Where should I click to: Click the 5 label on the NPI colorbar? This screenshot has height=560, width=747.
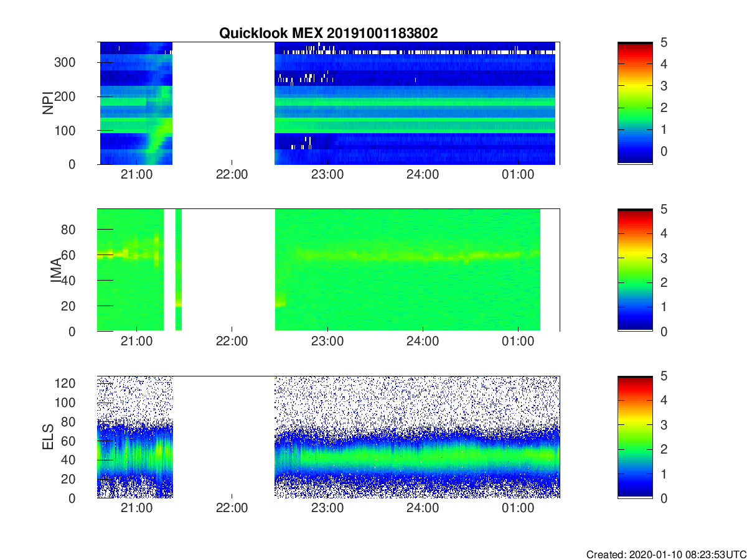664,42
